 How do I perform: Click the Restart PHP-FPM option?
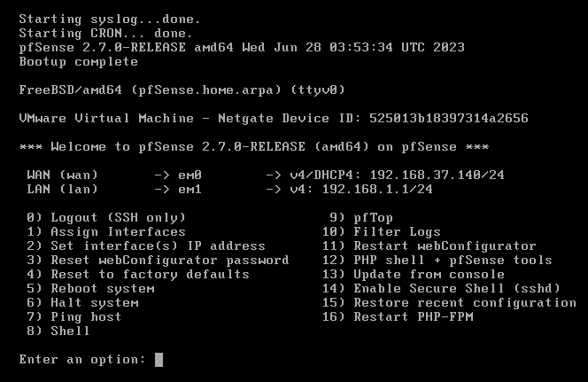point(413,316)
